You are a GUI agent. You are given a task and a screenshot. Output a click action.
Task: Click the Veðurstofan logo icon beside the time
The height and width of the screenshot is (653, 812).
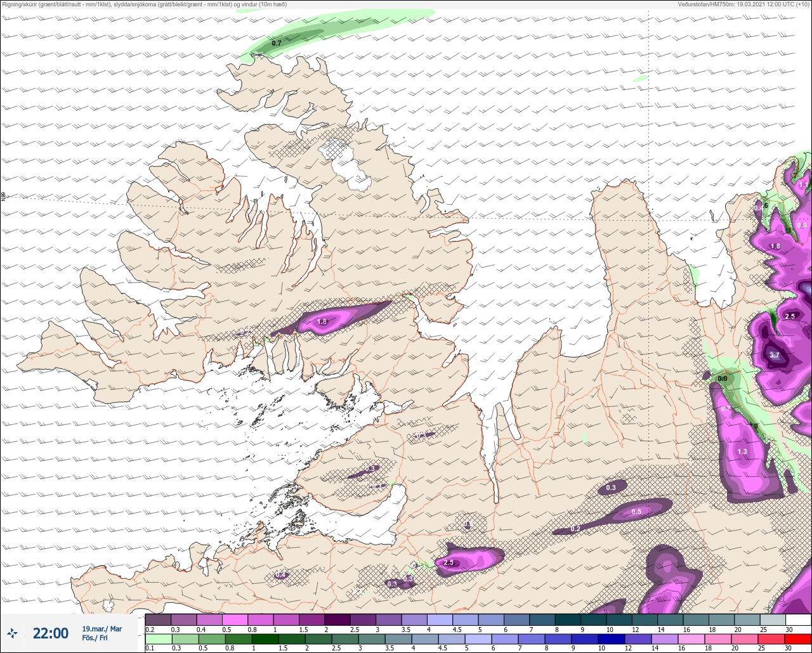(12, 633)
